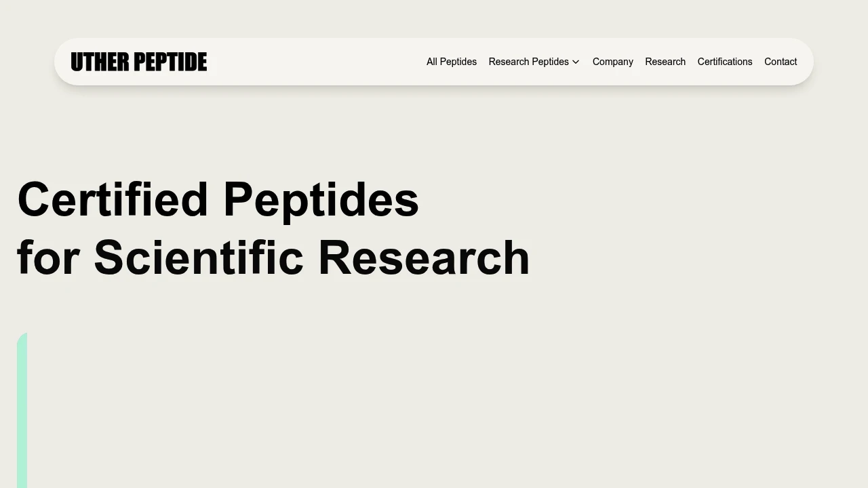Open the All Peptides page
Screen dimensions: 868x488
coord(452,62)
